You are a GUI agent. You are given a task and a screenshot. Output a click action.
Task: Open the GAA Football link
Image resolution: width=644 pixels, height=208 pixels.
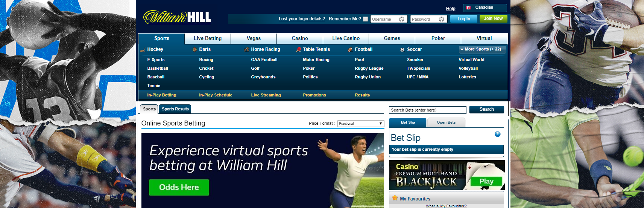(x=264, y=60)
